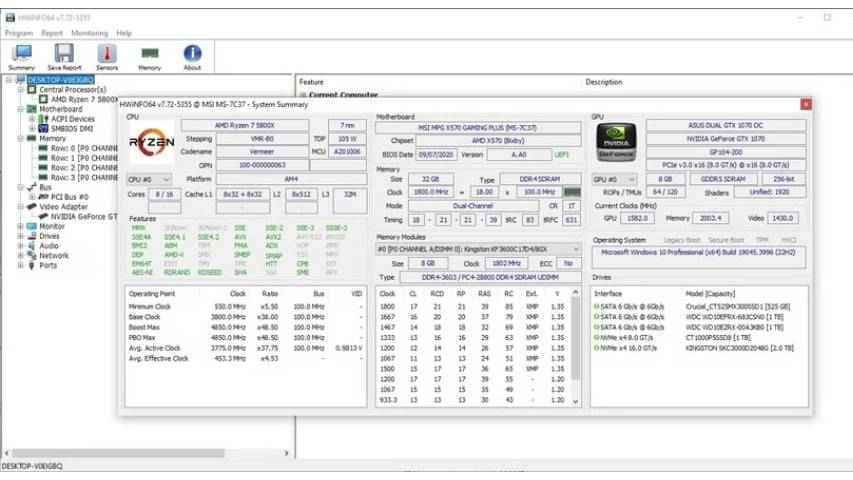Open the Sensors thermometer icon
853x480 pixels.
(x=107, y=53)
